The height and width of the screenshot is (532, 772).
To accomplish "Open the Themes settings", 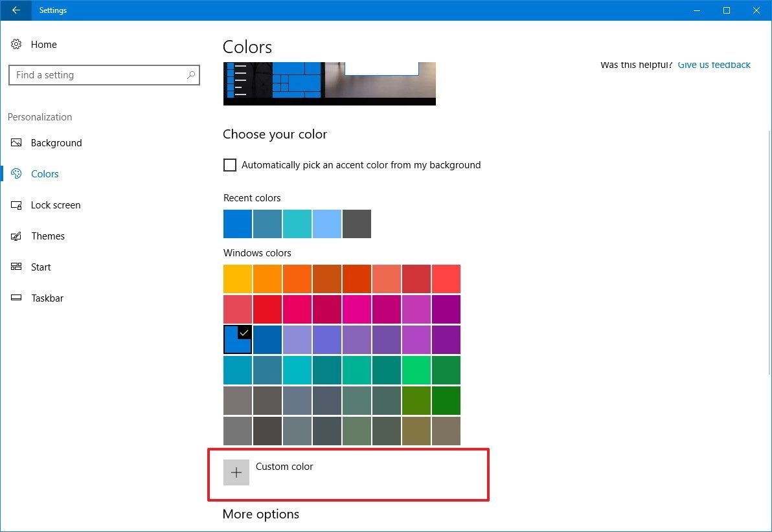I will (48, 236).
